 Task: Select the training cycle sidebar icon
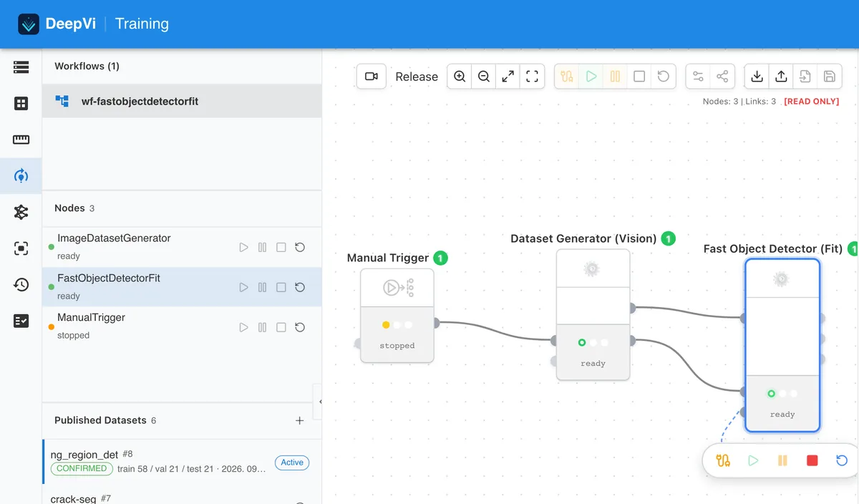click(21, 175)
